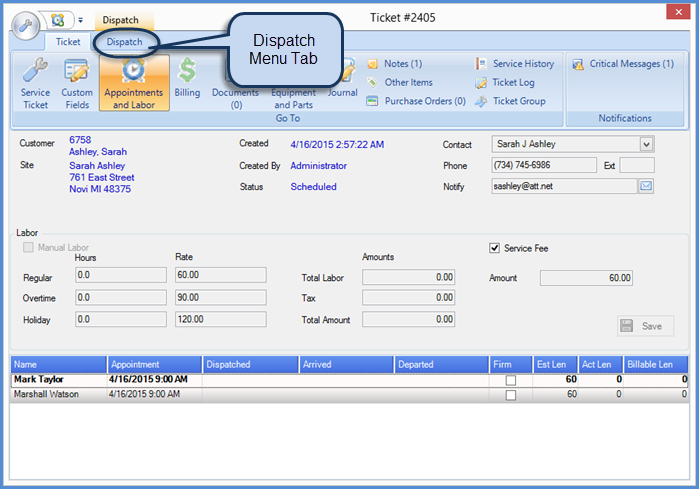The height and width of the screenshot is (489, 699).
Task: Sort by the Name column header
Action: coord(58,365)
